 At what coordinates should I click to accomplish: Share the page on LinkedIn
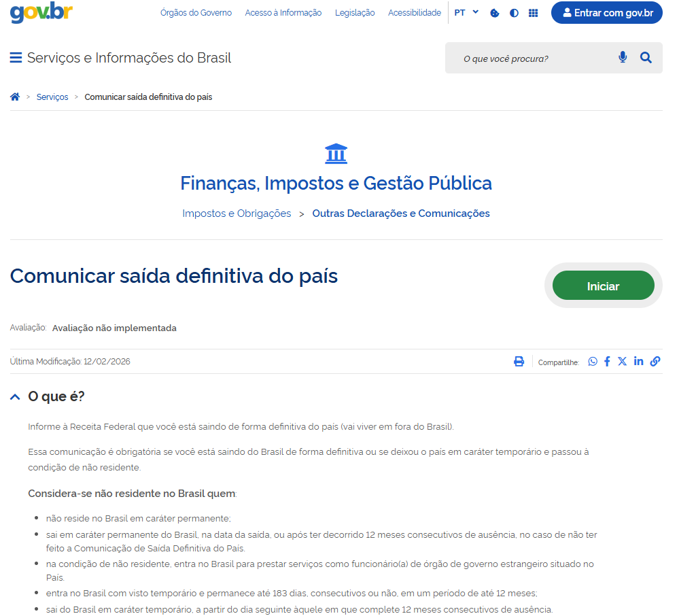(638, 361)
